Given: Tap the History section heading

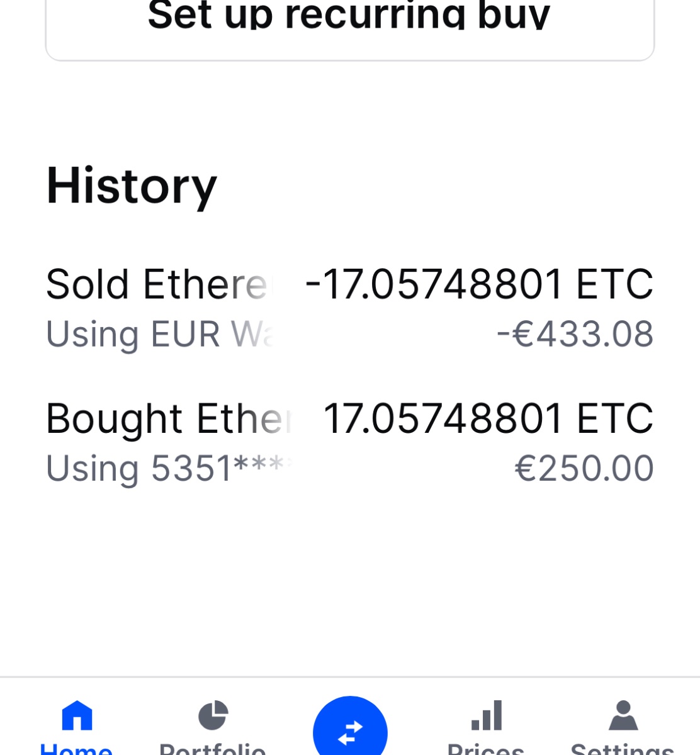Looking at the screenshot, I should [132, 186].
